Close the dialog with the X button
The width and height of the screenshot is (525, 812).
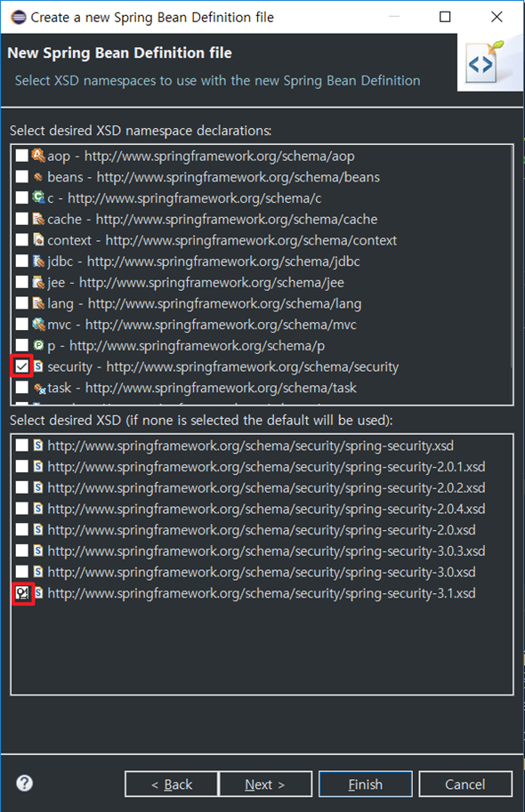(x=497, y=17)
